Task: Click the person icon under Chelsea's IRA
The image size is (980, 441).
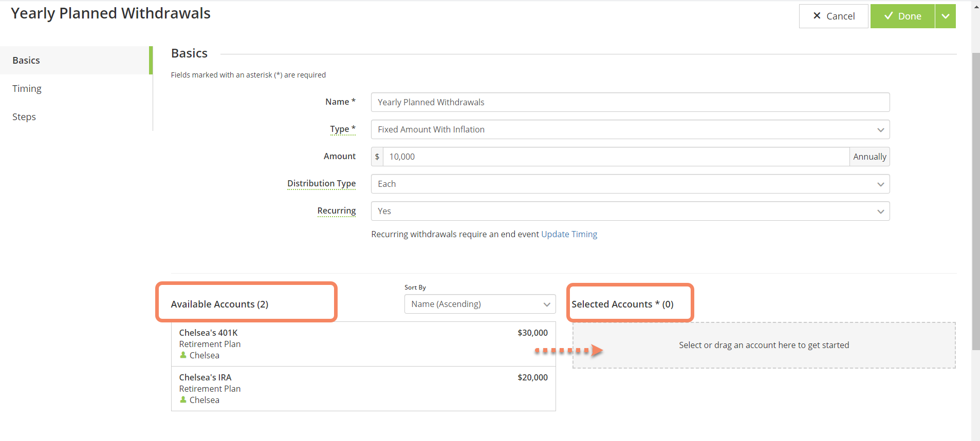Action: tap(183, 399)
